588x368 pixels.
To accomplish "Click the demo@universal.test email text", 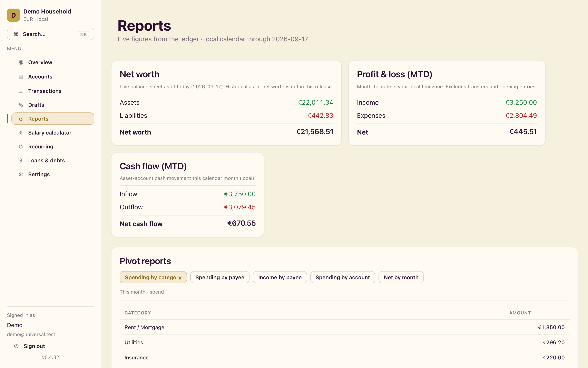I will tap(31, 334).
